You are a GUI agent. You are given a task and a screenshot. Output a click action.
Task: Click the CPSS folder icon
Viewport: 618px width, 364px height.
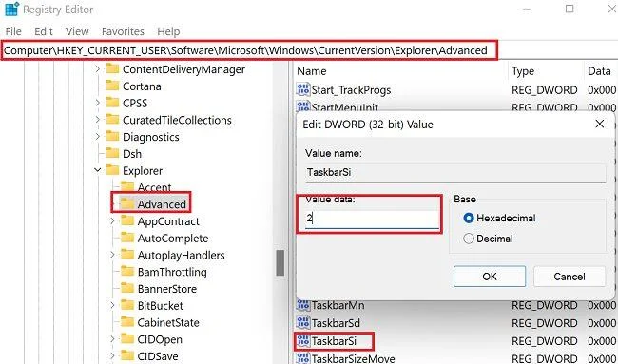(113, 103)
